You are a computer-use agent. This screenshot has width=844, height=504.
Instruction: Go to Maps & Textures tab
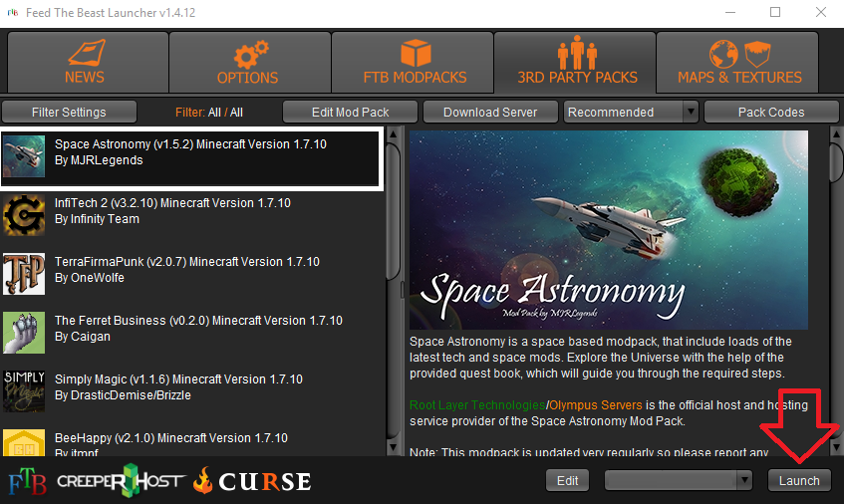pos(738,63)
